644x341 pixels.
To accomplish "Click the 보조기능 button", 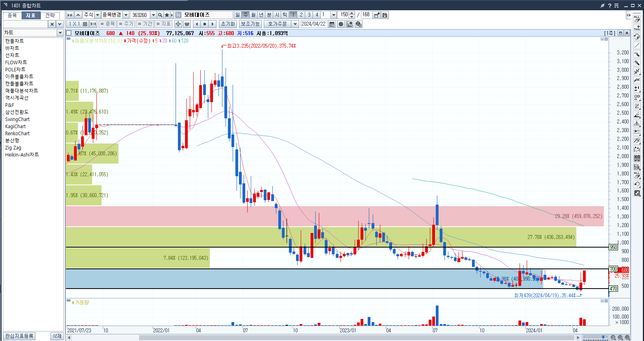I will [250, 24].
